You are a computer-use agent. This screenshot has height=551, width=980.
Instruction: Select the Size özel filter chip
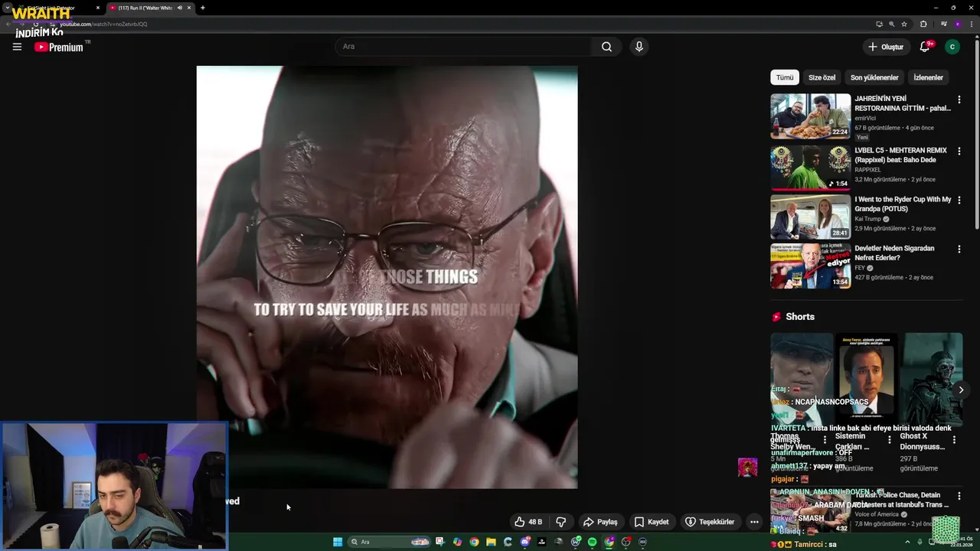point(822,77)
